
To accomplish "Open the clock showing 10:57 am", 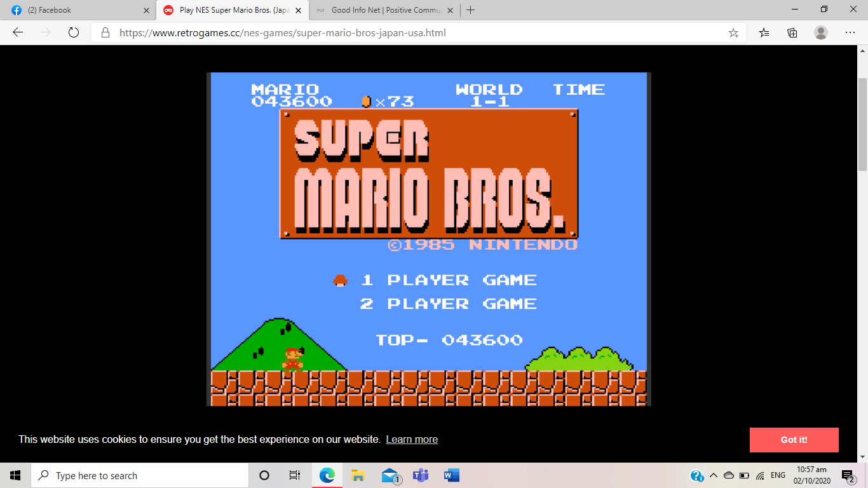I will pos(811,475).
